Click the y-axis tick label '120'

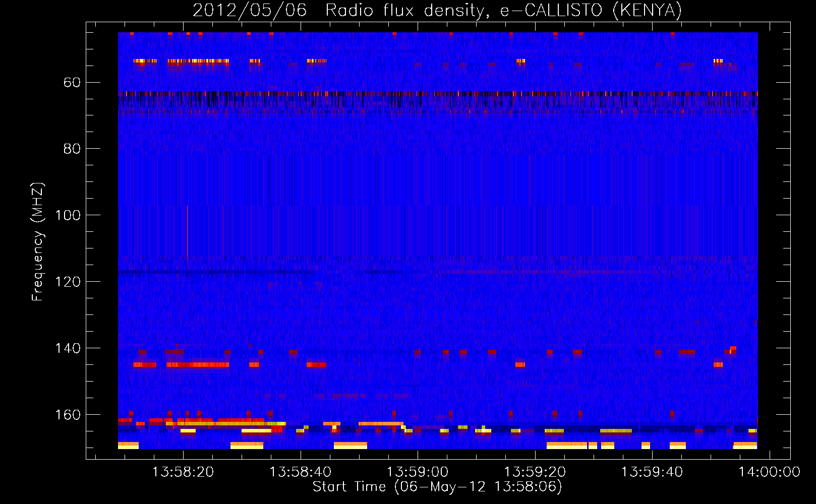(x=68, y=282)
